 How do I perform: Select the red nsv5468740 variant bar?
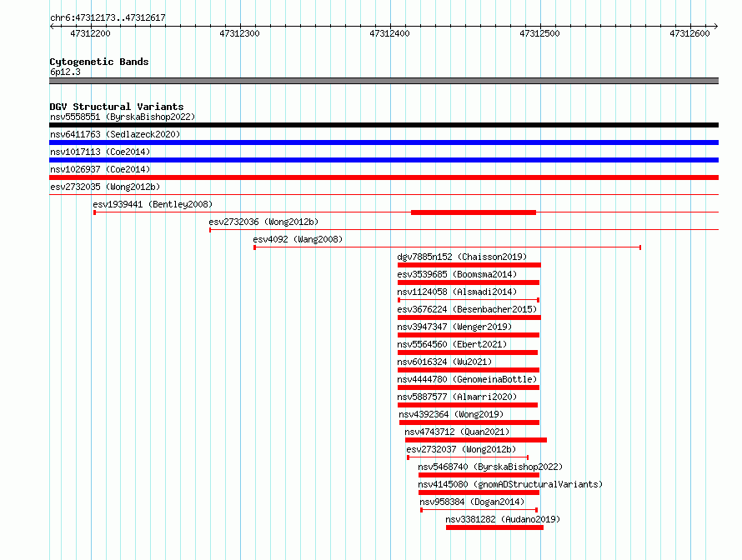(x=479, y=475)
